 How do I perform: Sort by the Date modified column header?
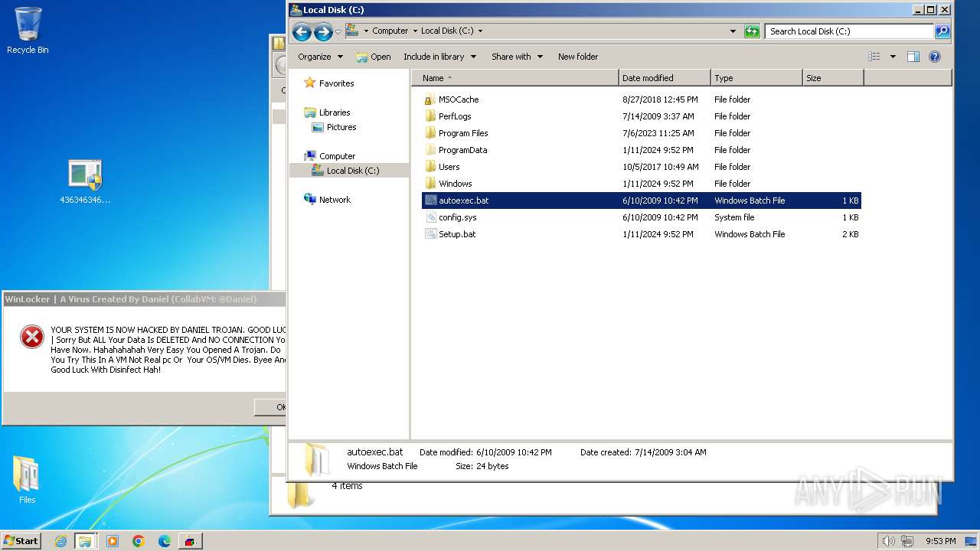pos(665,78)
